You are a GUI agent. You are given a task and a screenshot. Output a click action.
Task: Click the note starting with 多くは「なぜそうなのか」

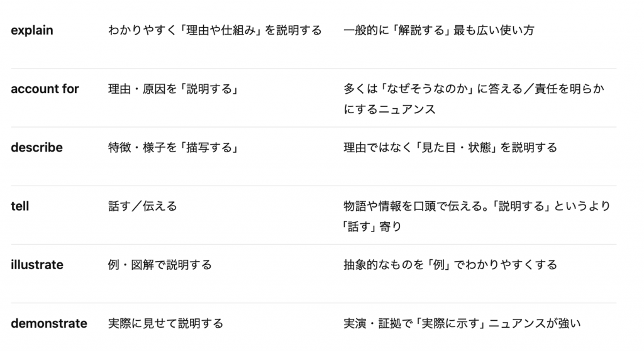474,99
